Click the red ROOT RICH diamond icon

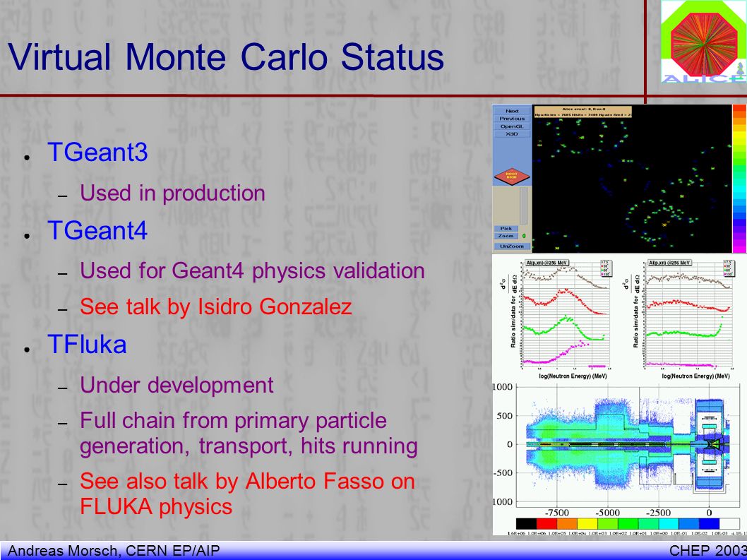click(x=512, y=176)
